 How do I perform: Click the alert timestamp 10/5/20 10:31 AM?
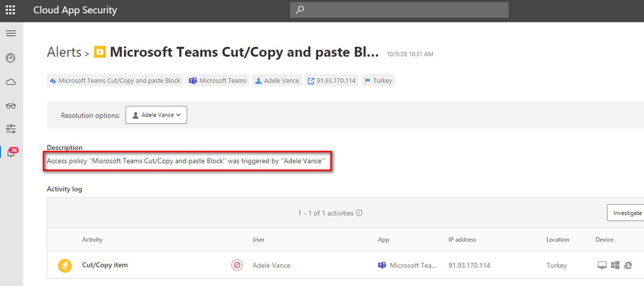pos(410,54)
